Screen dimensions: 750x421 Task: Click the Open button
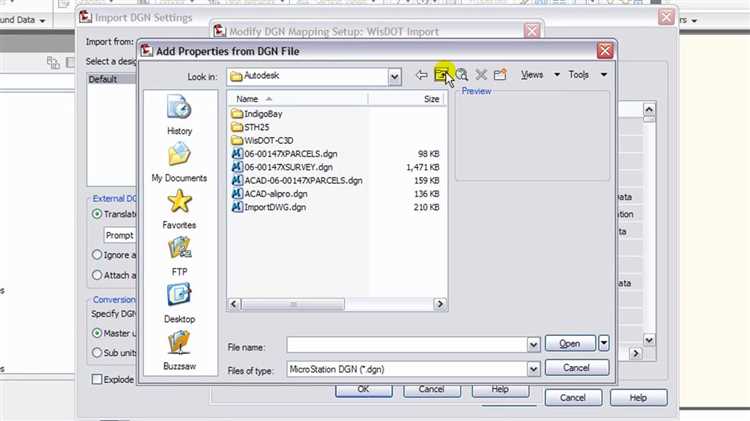pyautogui.click(x=570, y=343)
